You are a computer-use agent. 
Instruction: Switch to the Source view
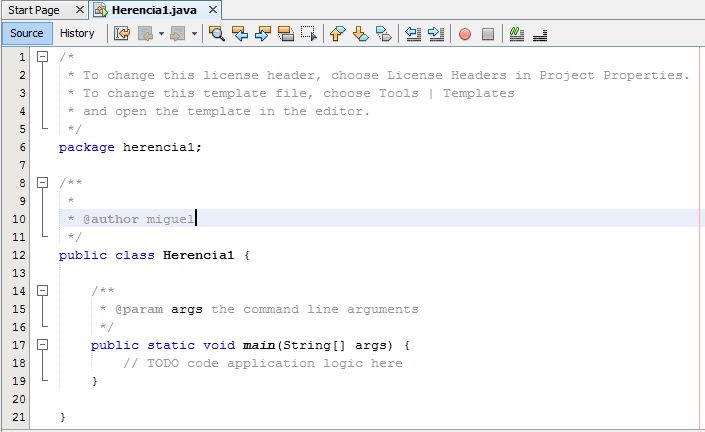point(27,33)
